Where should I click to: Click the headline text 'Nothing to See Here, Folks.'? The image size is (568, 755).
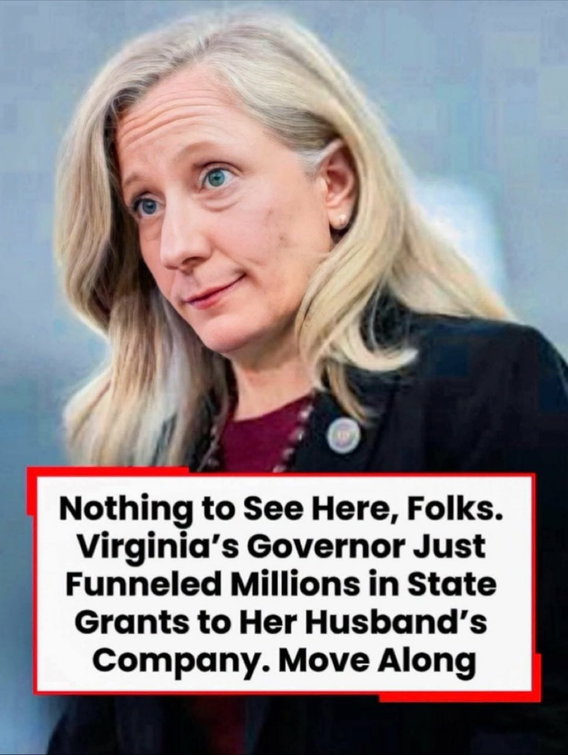282,510
